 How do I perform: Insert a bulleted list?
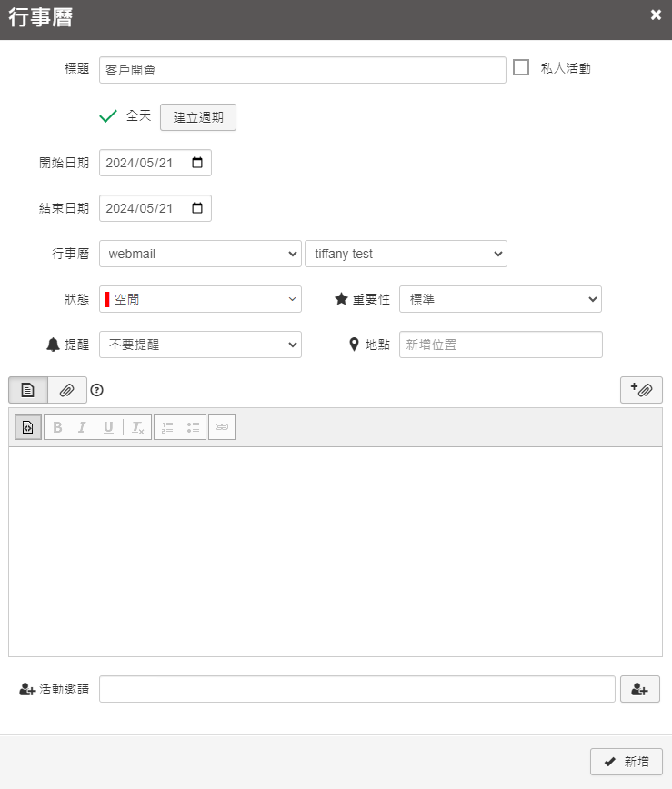pyautogui.click(x=193, y=427)
